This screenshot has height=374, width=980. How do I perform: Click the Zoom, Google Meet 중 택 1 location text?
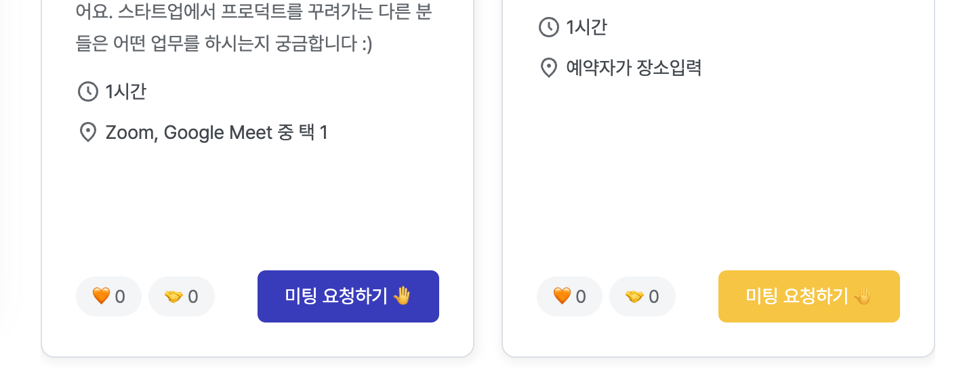tap(217, 133)
